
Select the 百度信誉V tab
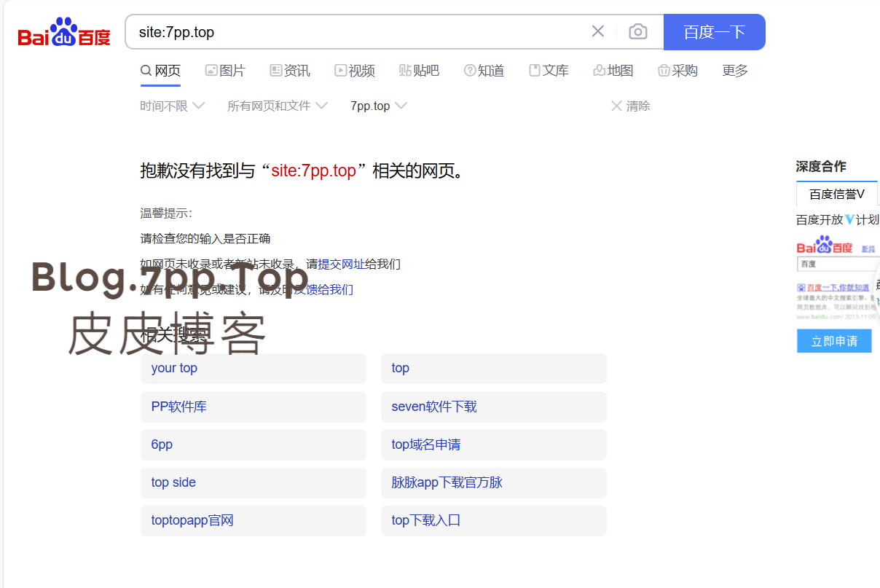point(837,194)
